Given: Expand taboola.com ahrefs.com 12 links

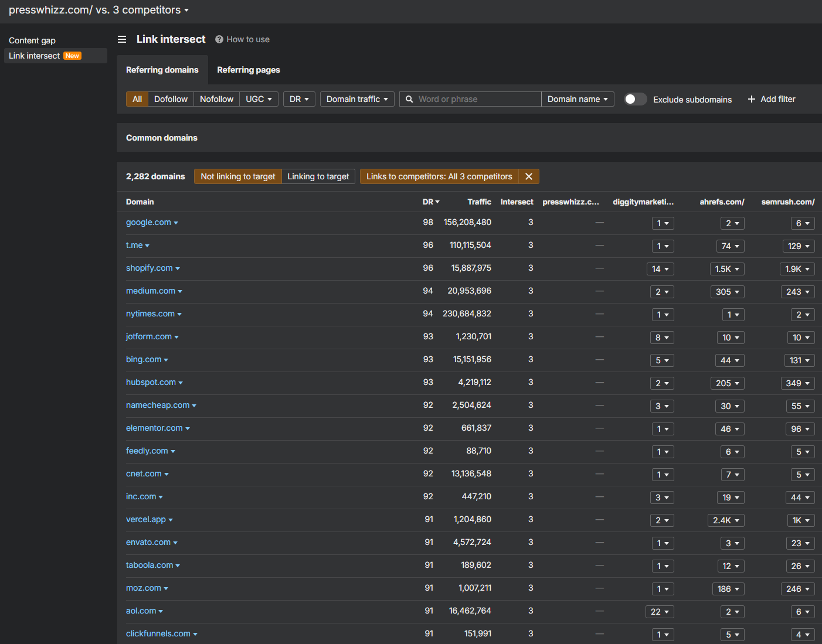Looking at the screenshot, I should (x=731, y=566).
